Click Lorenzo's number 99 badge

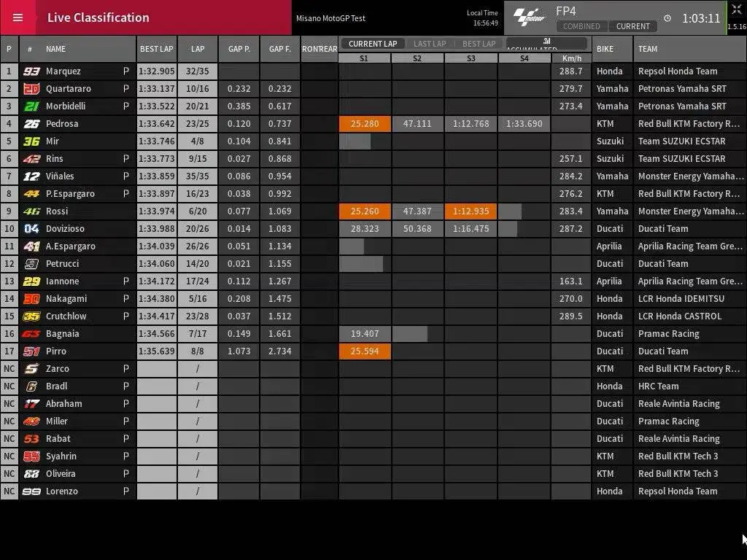pos(31,491)
